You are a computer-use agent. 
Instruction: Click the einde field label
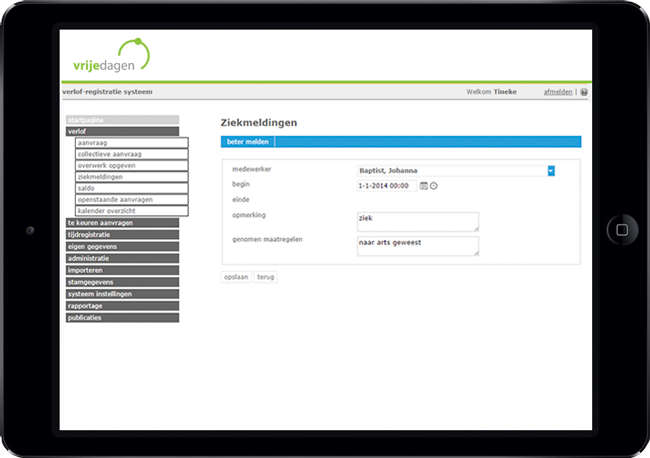241,200
